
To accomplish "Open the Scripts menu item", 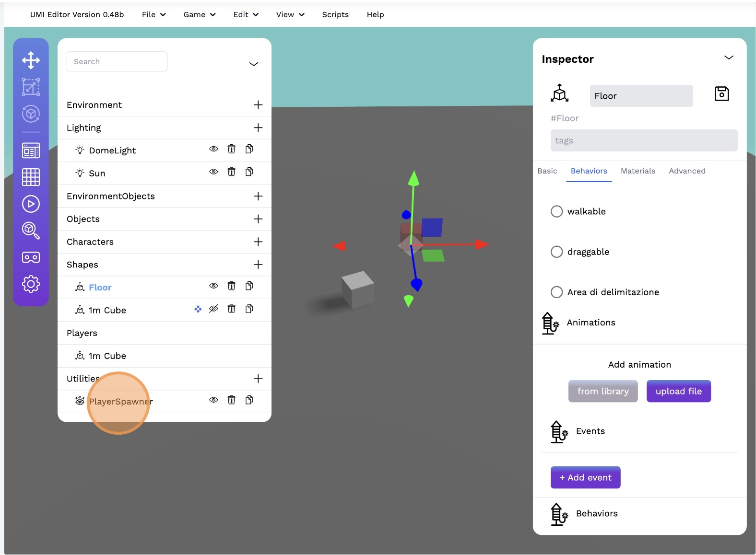I will [x=335, y=14].
